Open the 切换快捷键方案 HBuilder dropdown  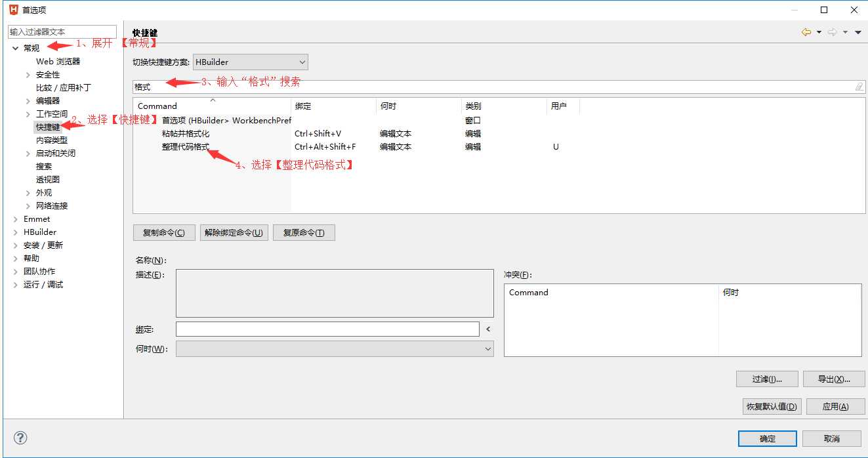250,62
